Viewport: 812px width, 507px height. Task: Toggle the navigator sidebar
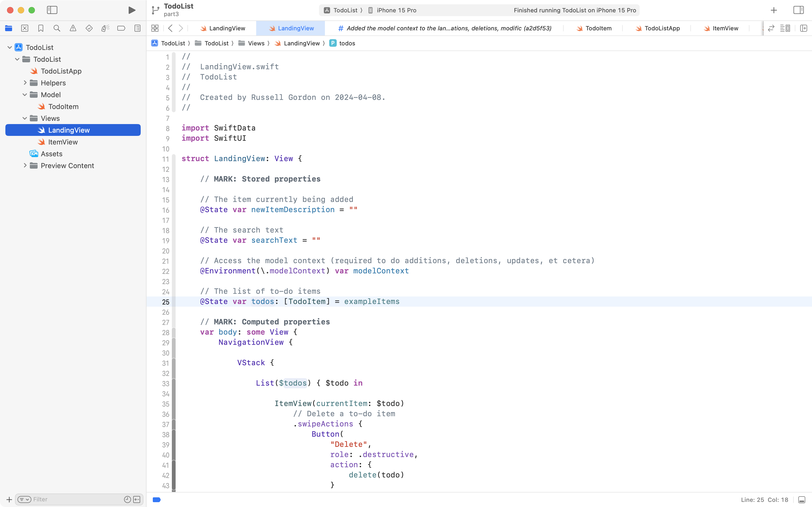(x=52, y=10)
